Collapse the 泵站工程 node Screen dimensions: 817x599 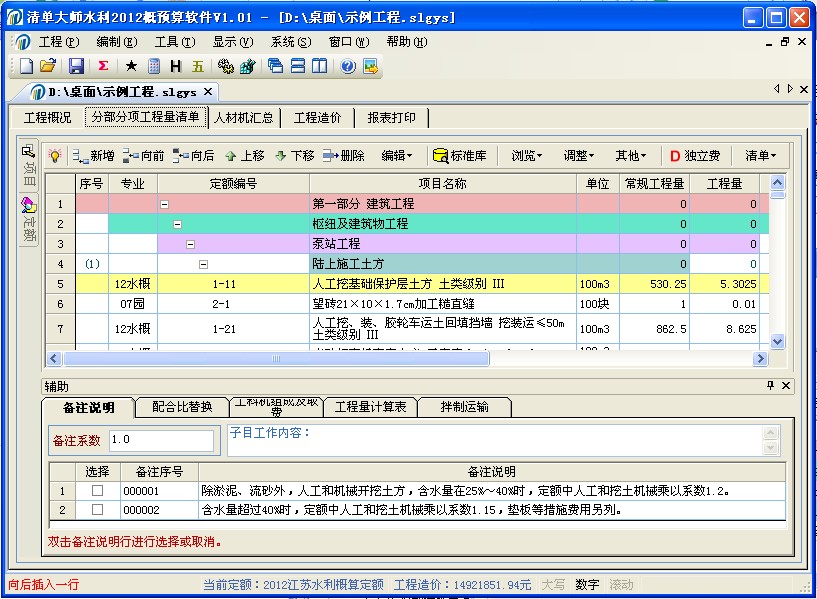[191, 244]
